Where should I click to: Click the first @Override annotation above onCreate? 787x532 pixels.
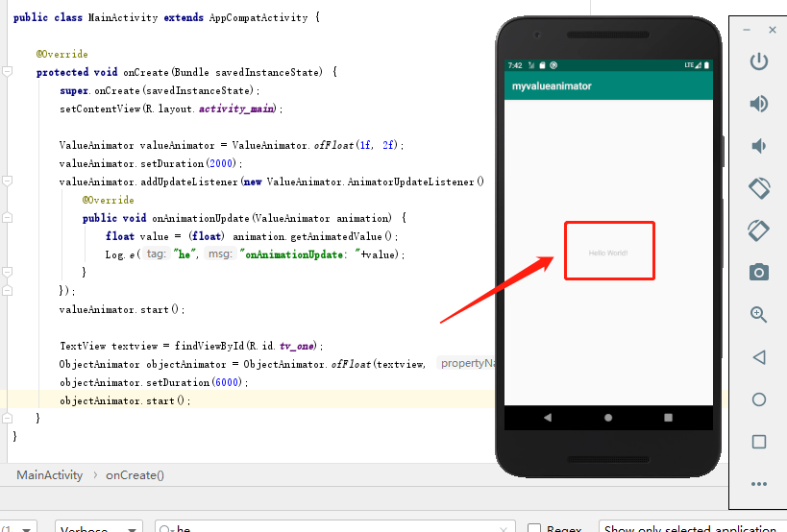61,54
